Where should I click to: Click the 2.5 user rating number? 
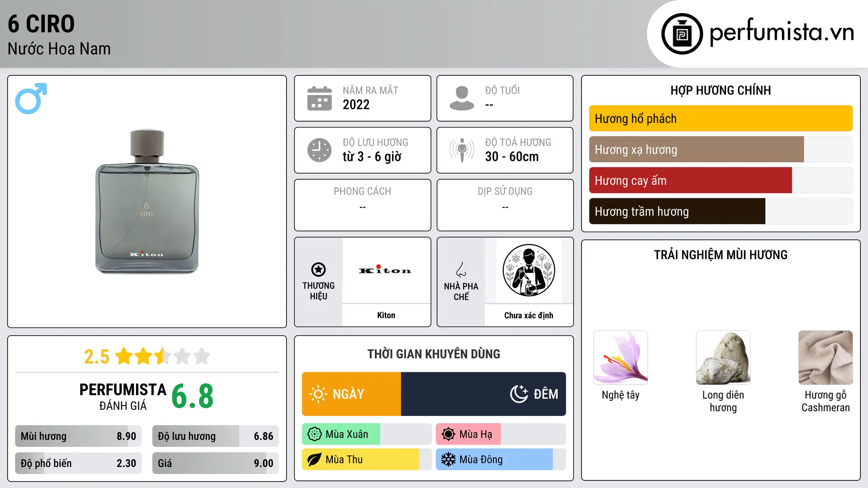[97, 357]
